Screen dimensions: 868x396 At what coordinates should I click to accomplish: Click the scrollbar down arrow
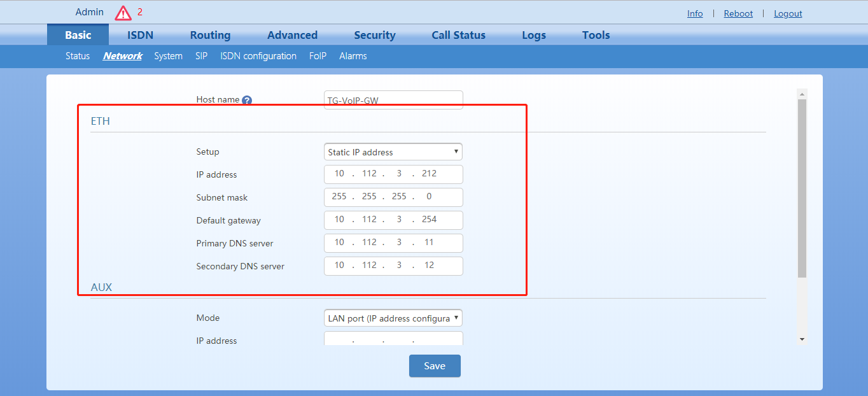[x=802, y=339]
